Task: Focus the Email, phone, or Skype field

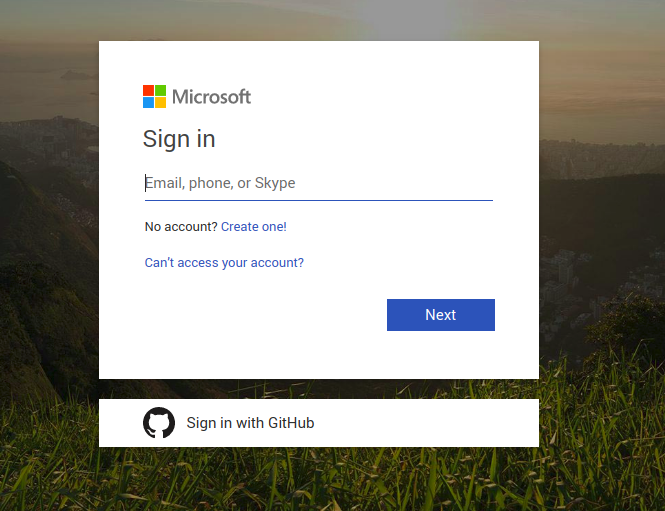Action: 319,184
